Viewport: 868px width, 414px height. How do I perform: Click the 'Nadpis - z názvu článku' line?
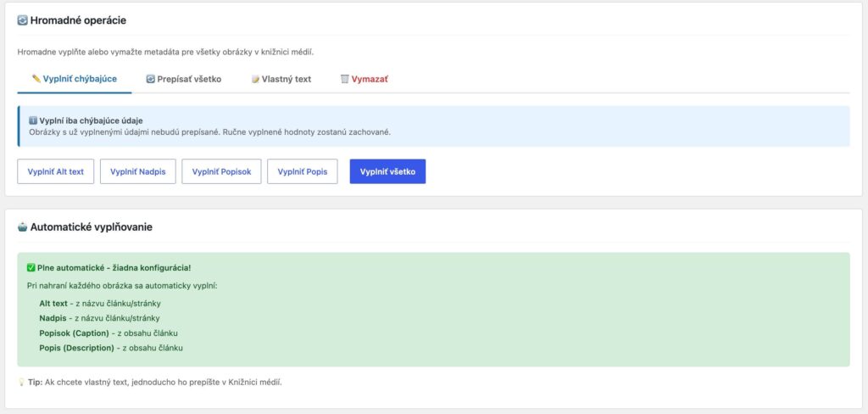click(x=100, y=318)
